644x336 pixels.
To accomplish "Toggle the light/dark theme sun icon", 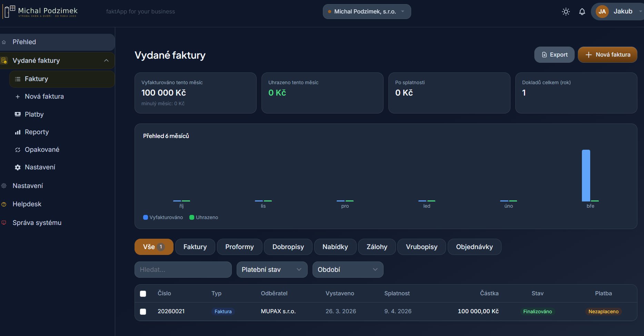I will [x=566, y=12].
